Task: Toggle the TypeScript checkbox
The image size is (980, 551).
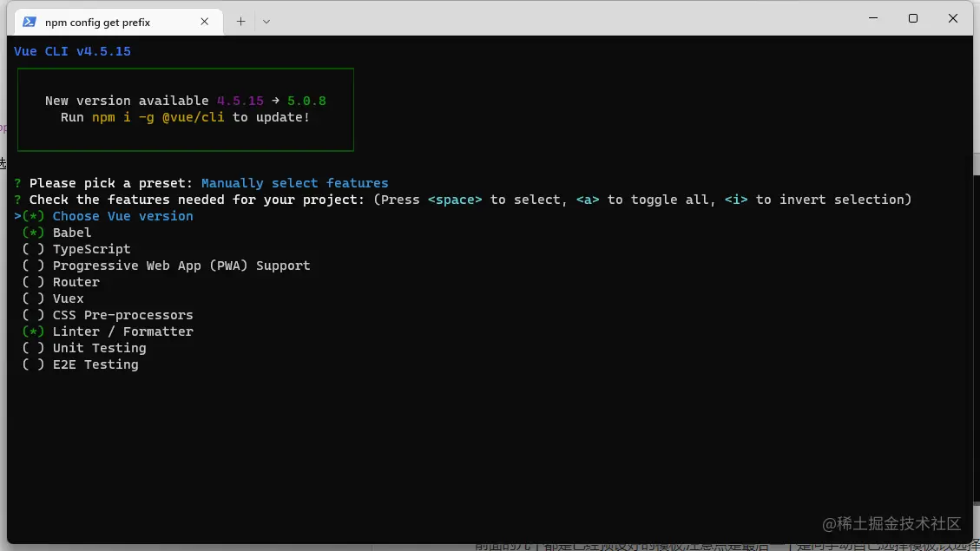Action: (x=33, y=249)
